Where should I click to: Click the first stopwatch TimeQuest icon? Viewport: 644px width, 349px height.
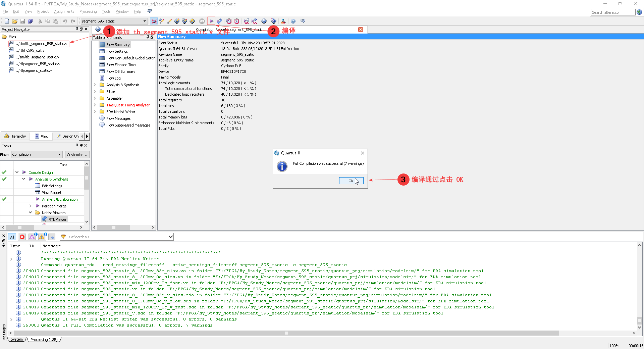pyautogui.click(x=229, y=21)
